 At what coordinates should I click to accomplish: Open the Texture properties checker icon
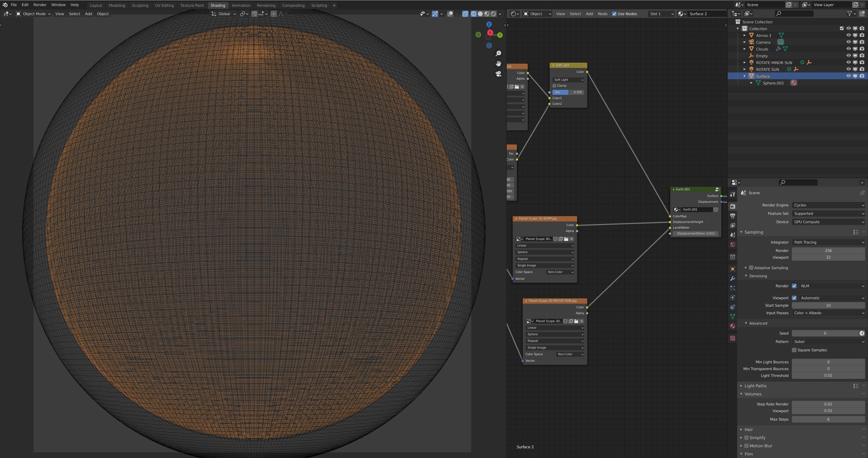[x=733, y=338]
